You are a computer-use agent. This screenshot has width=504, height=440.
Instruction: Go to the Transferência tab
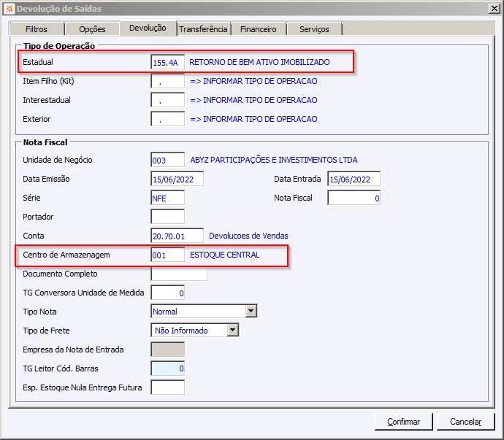pyautogui.click(x=204, y=29)
